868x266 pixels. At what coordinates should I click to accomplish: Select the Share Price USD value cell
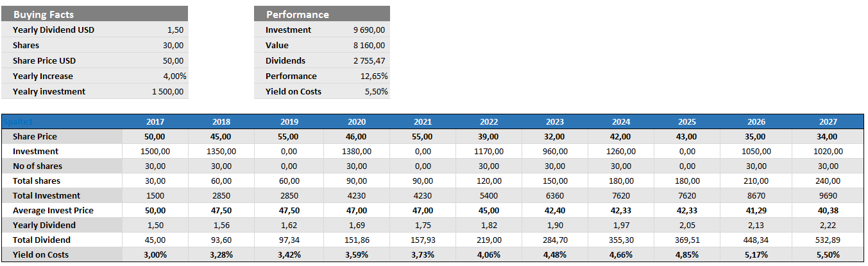click(173, 60)
